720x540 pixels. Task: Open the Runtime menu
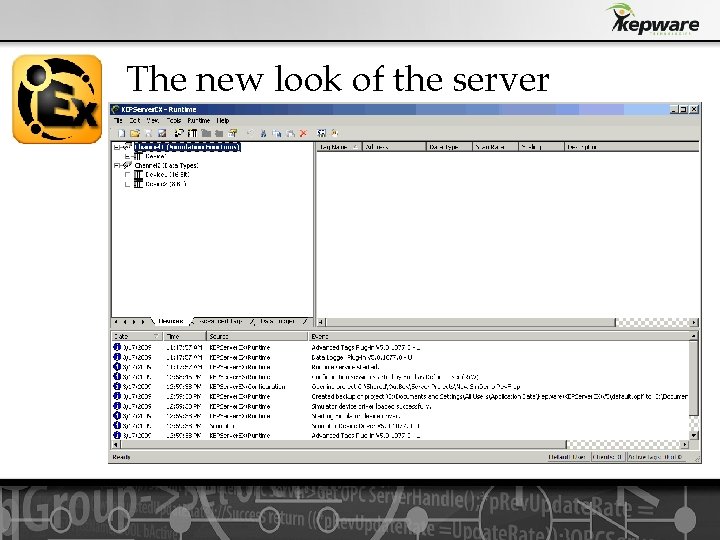click(199, 120)
